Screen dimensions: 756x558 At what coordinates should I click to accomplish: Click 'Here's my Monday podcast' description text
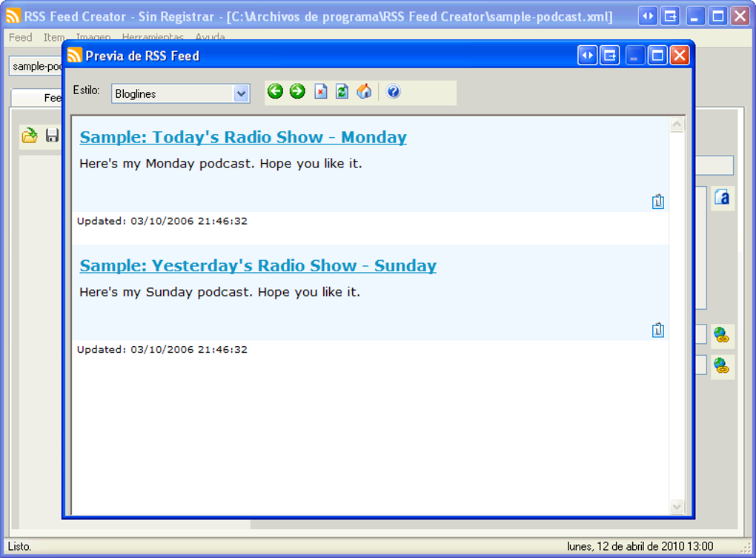pos(221,164)
